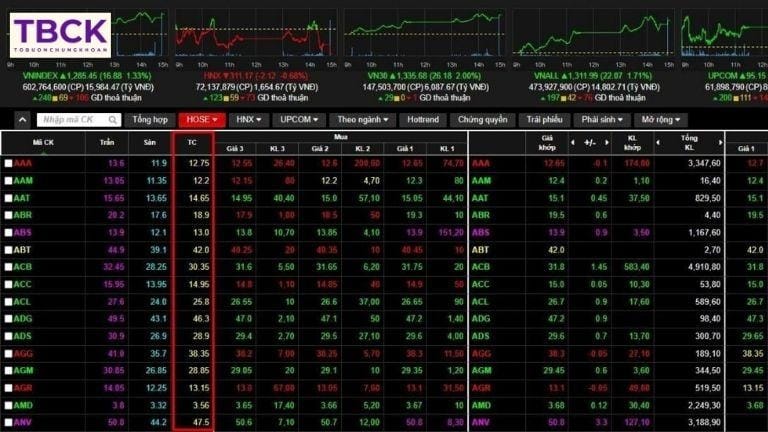This screenshot has height=432, width=768.
Task: Click the search icon beside the stock code box
Action: click(x=112, y=120)
